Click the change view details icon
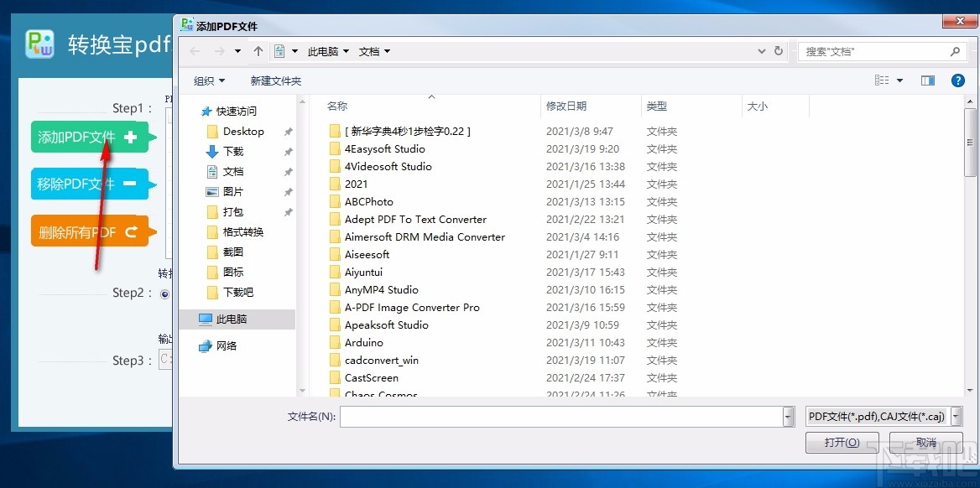980x488 pixels. [882, 80]
